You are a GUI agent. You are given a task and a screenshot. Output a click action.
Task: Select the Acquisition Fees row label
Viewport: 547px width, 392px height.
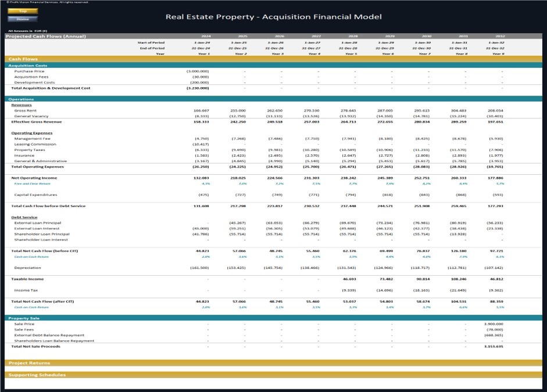pyautogui.click(x=31, y=77)
